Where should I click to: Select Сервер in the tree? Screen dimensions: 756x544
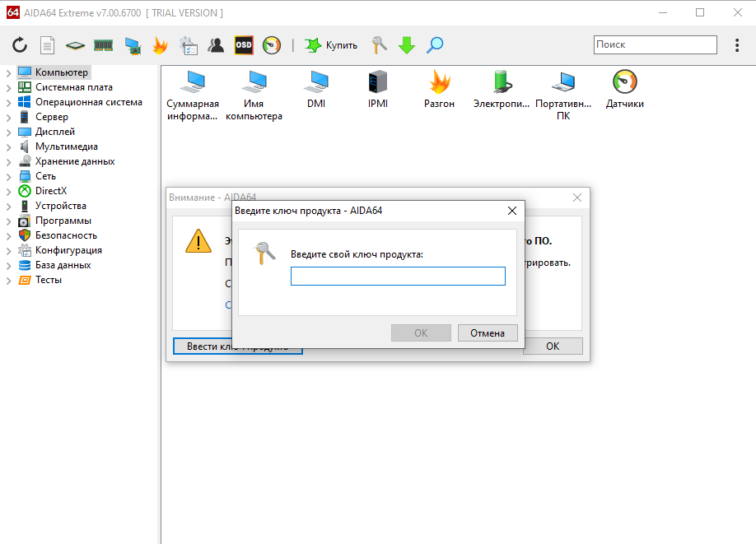pos(52,117)
